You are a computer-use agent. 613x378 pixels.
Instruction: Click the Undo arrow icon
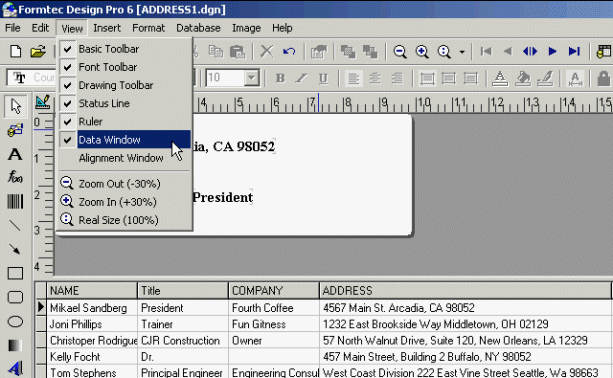pos(289,51)
